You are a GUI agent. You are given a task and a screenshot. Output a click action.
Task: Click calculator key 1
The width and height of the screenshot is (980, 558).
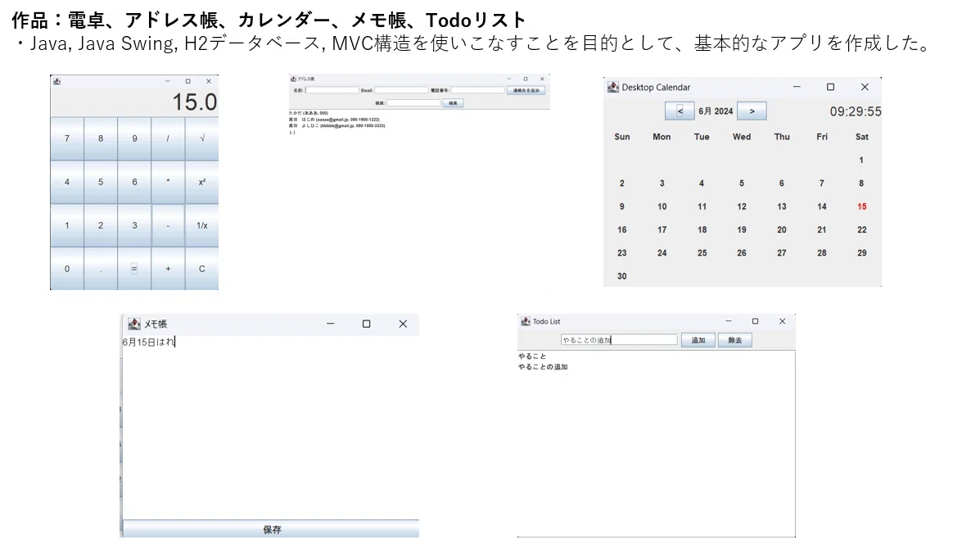67,225
